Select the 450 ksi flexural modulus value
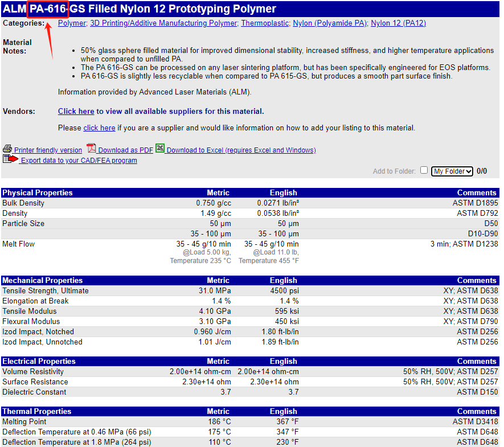This screenshot has width=504, height=447. pyautogui.click(x=286, y=322)
